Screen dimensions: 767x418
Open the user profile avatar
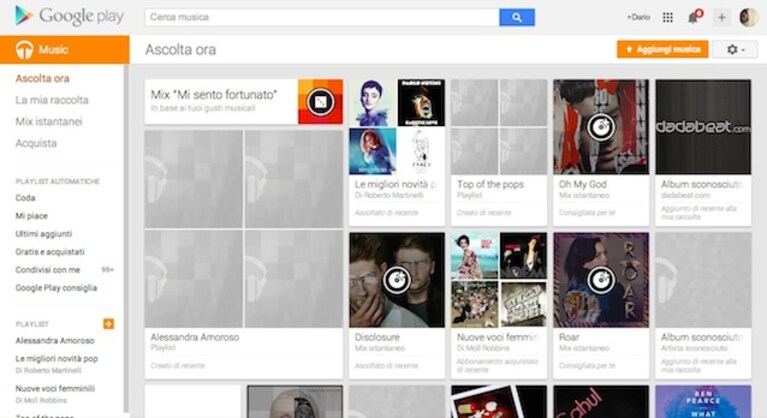pyautogui.click(x=748, y=18)
